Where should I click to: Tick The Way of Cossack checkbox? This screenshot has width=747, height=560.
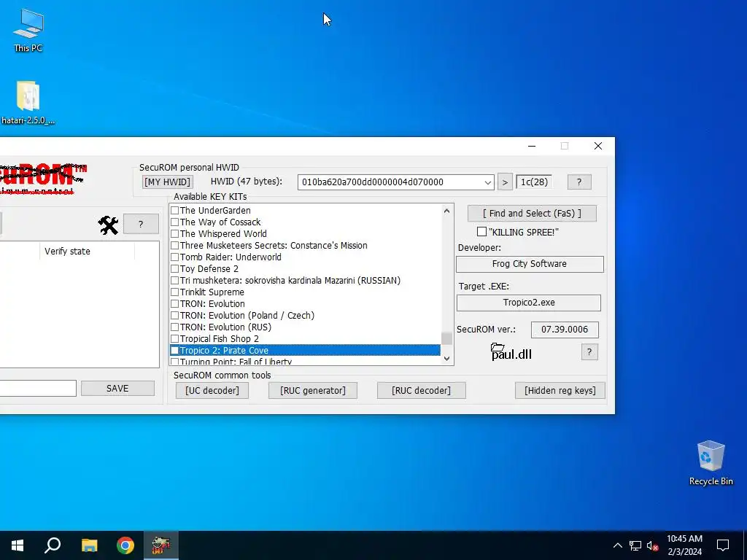click(x=175, y=222)
